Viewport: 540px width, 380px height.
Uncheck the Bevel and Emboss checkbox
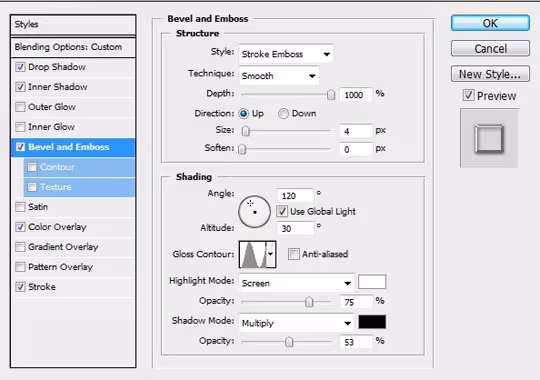click(x=20, y=147)
